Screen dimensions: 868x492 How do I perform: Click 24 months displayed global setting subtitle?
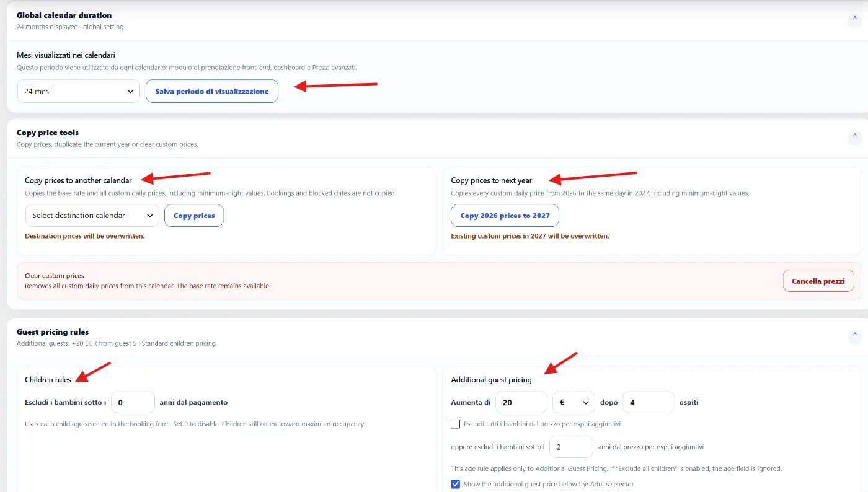[70, 27]
